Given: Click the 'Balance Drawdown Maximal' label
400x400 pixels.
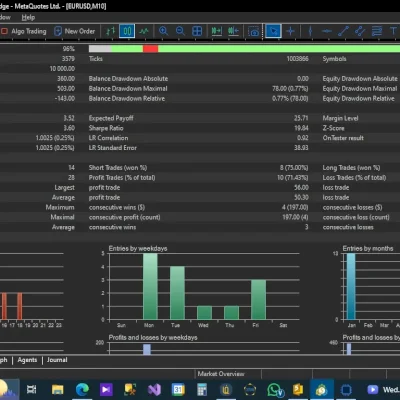Looking at the screenshot, I should coord(128,89).
